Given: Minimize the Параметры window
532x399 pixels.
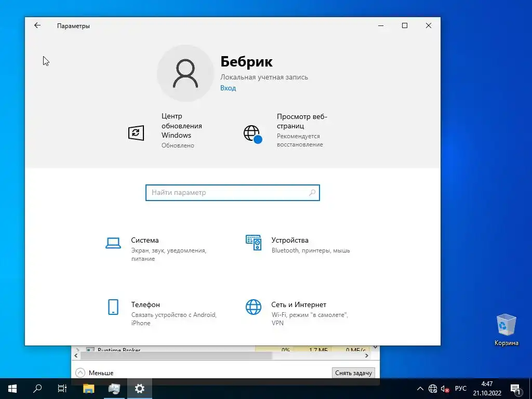Looking at the screenshot, I should pyautogui.click(x=381, y=25).
